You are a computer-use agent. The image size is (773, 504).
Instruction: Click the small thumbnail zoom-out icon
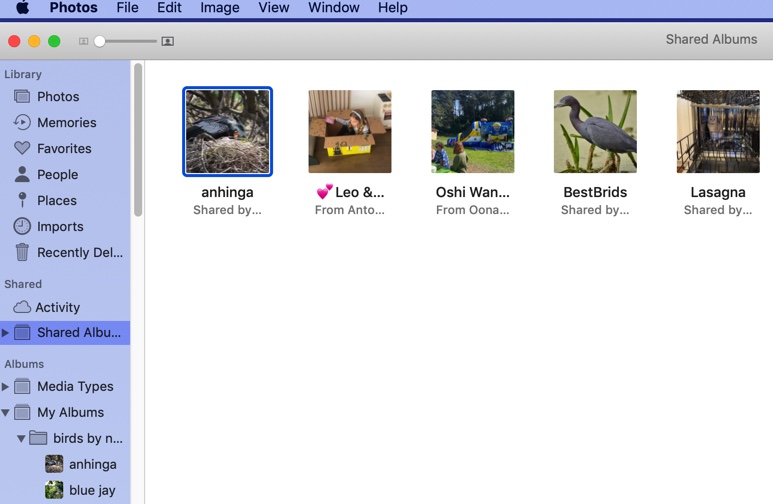click(83, 41)
